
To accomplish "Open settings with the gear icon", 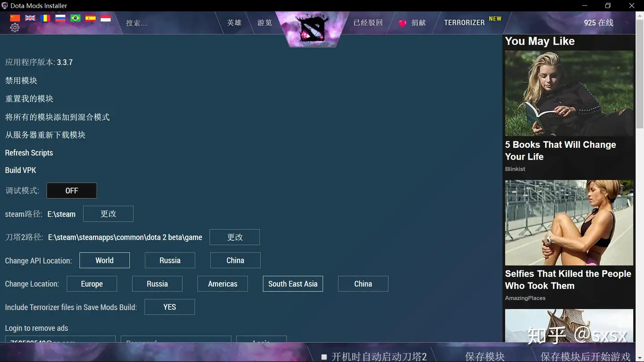I will point(15,28).
